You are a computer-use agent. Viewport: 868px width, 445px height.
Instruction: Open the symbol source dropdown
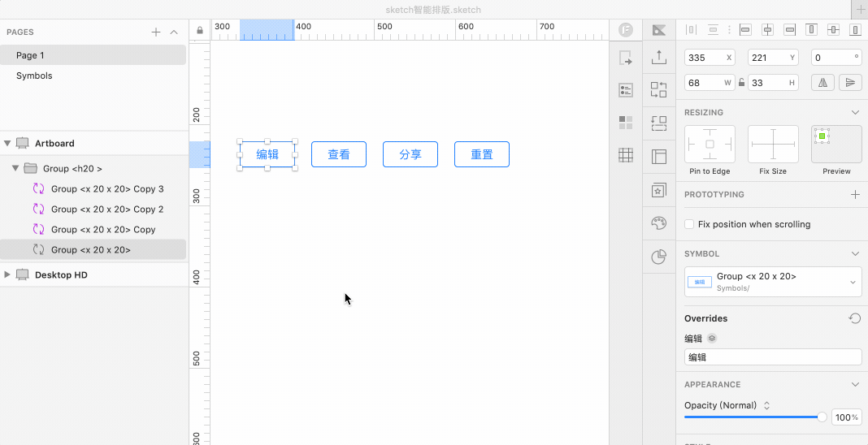tap(773, 282)
